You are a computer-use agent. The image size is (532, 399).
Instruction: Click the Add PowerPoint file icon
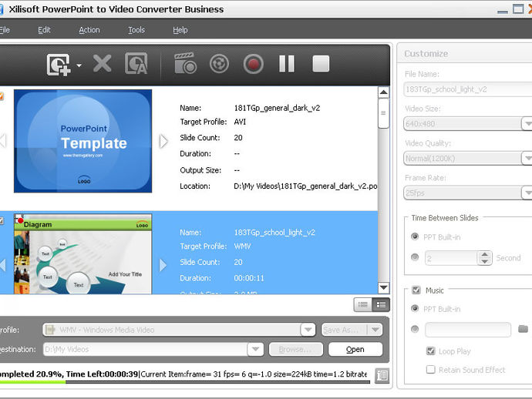(x=59, y=65)
